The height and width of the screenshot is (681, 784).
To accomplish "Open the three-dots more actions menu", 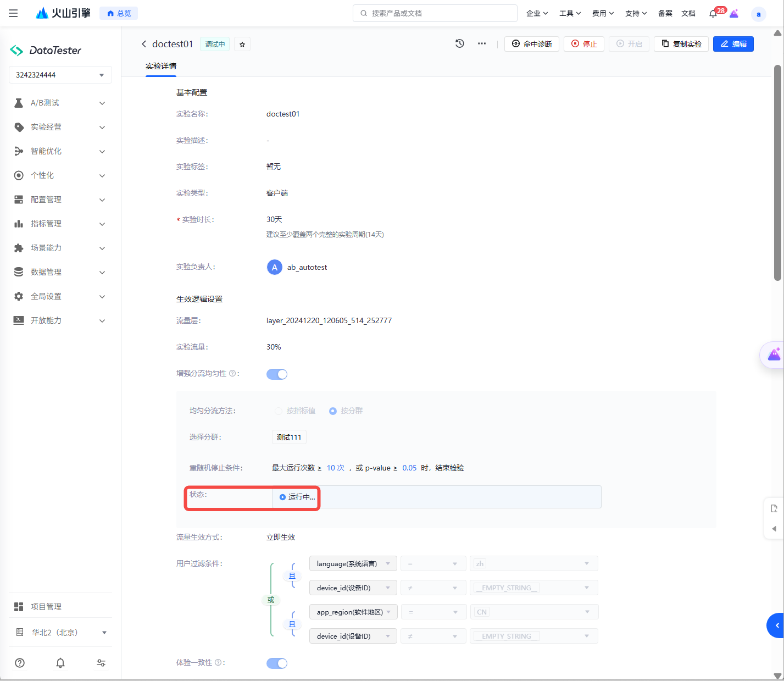I will point(482,43).
